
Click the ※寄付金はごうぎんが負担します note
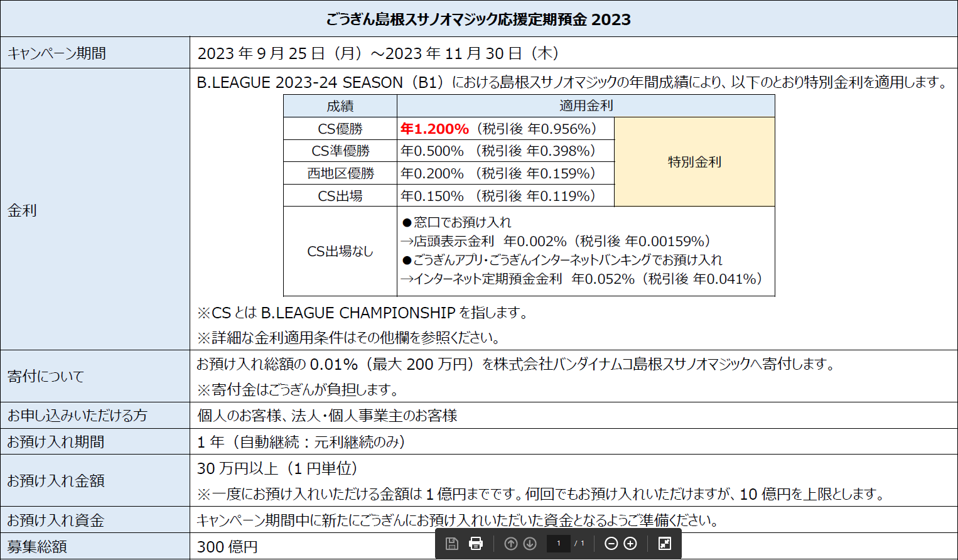pos(298,390)
